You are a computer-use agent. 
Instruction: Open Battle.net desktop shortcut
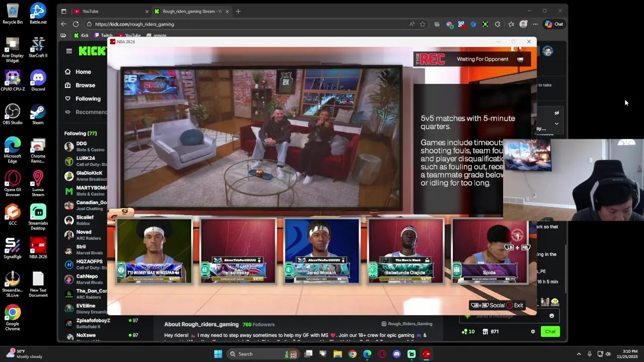(x=38, y=14)
